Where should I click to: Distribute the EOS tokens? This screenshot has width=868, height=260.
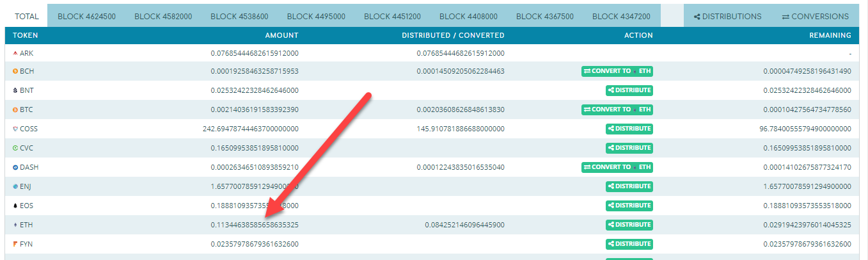point(629,206)
